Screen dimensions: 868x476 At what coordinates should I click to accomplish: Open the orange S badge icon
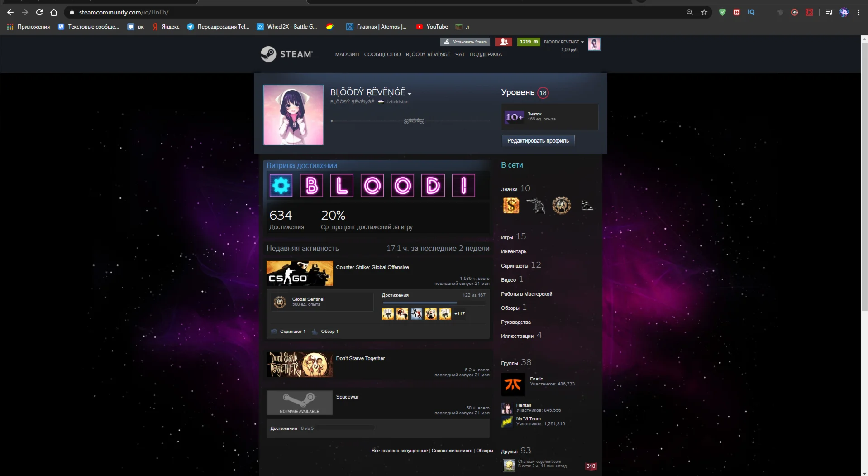point(511,206)
